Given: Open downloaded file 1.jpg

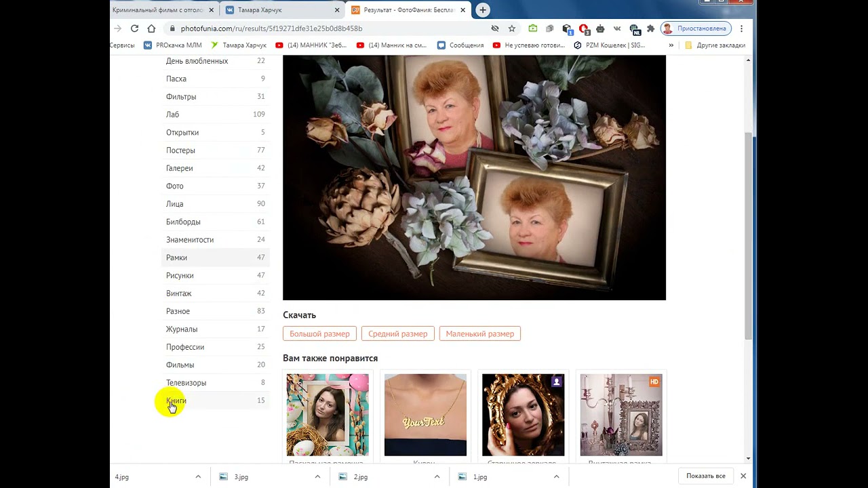Looking at the screenshot, I should [479, 476].
